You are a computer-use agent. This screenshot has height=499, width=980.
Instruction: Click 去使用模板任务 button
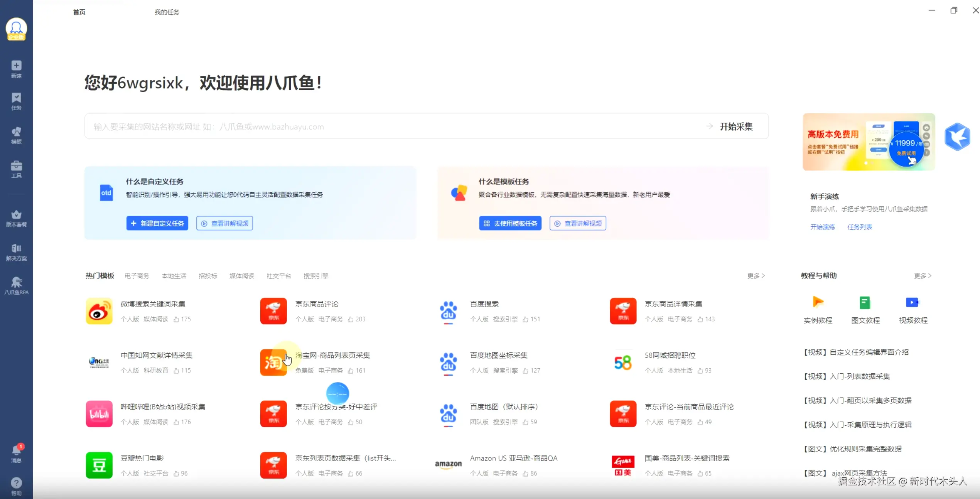[510, 223]
